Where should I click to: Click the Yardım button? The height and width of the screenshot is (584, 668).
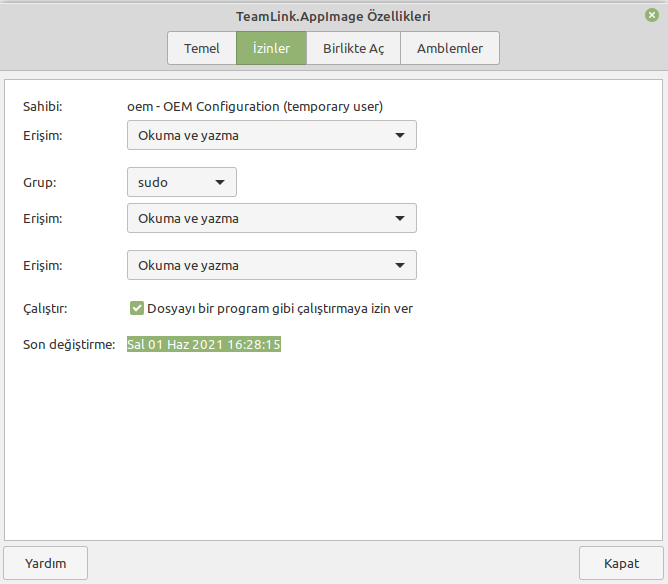(x=46, y=563)
